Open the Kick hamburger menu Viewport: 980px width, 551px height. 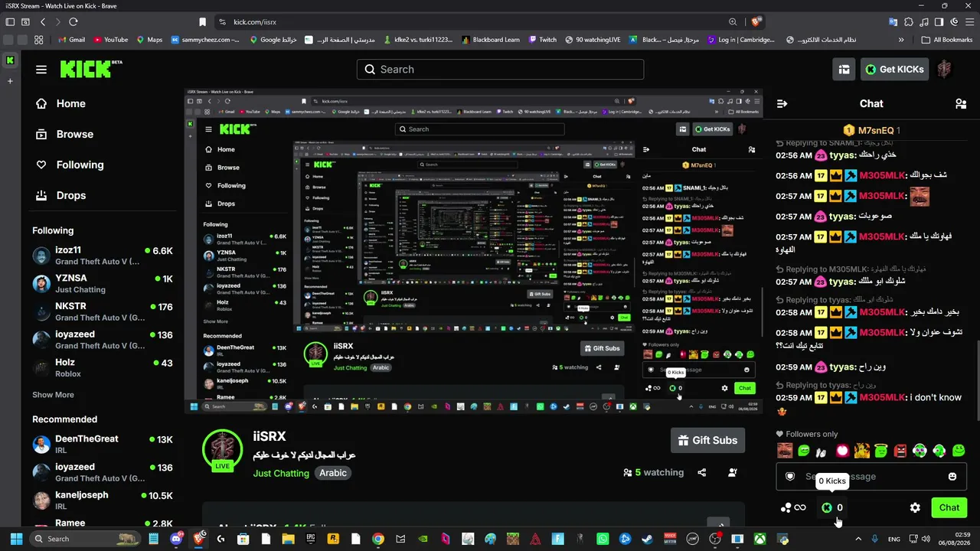pyautogui.click(x=41, y=70)
